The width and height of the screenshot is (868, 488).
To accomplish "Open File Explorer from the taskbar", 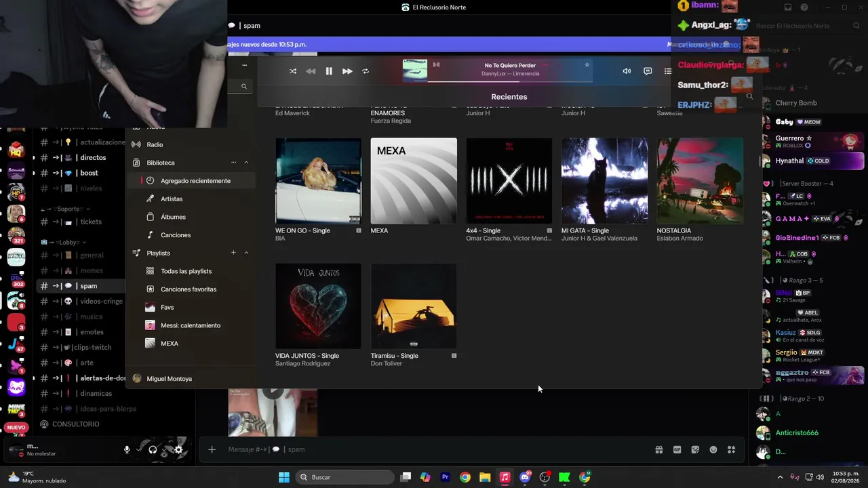I will [x=485, y=477].
